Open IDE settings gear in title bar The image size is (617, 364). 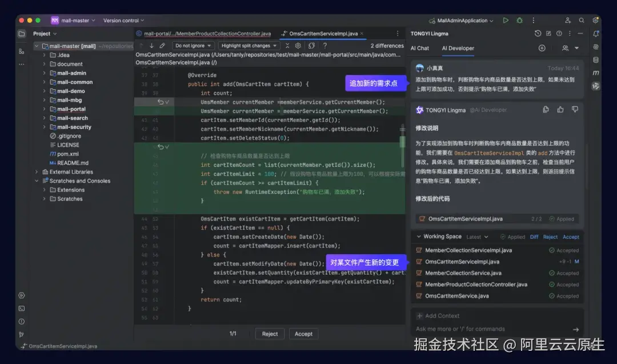click(595, 21)
